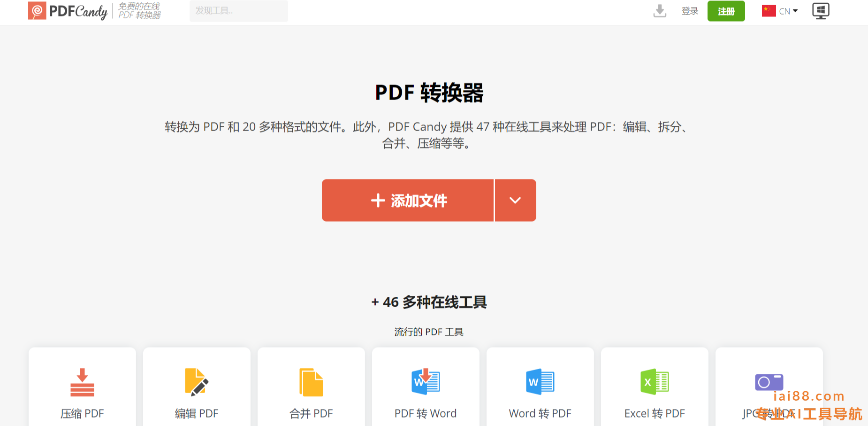This screenshot has height=426, width=868.
Task: Open the Excel 转 PDF icon
Action: pyautogui.click(x=655, y=381)
